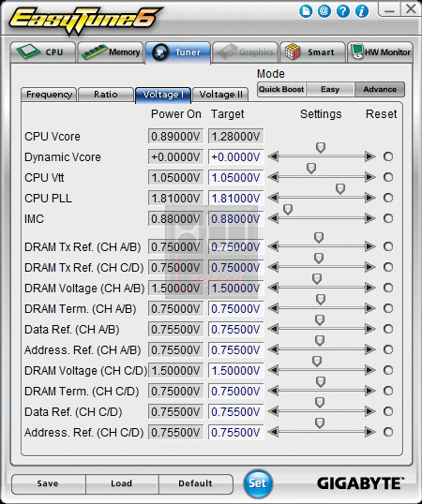Click the CPU Vtt slider handle

point(311,168)
